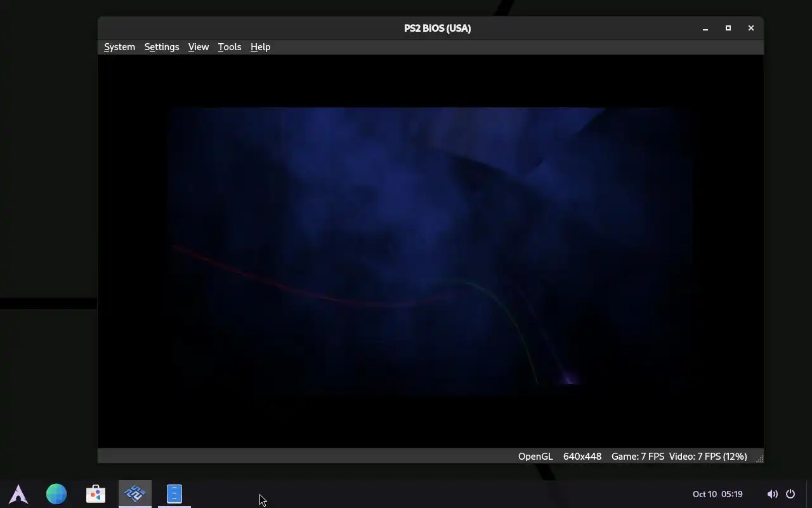The height and width of the screenshot is (508, 812).
Task: Maximize the PS2 BIOS window
Action: tap(728, 28)
